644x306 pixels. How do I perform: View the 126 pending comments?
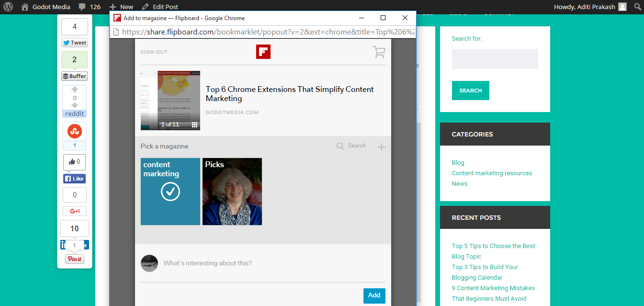(90, 7)
